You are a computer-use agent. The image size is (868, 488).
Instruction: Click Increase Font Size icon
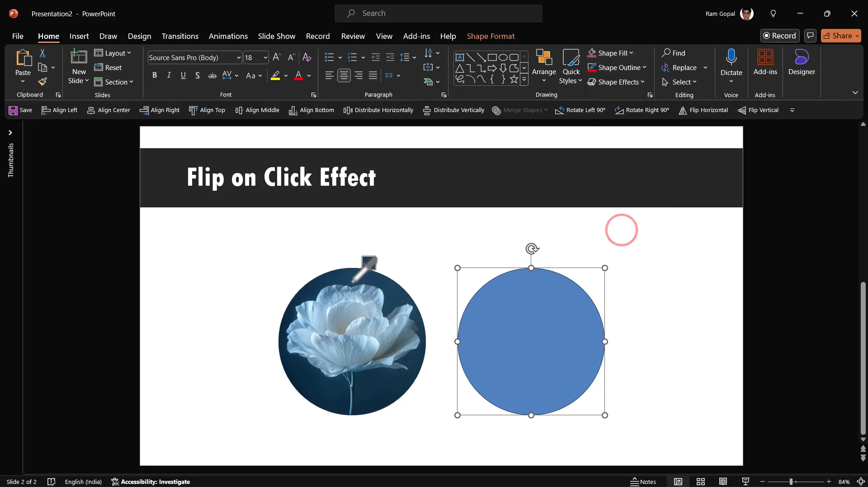coord(277,57)
